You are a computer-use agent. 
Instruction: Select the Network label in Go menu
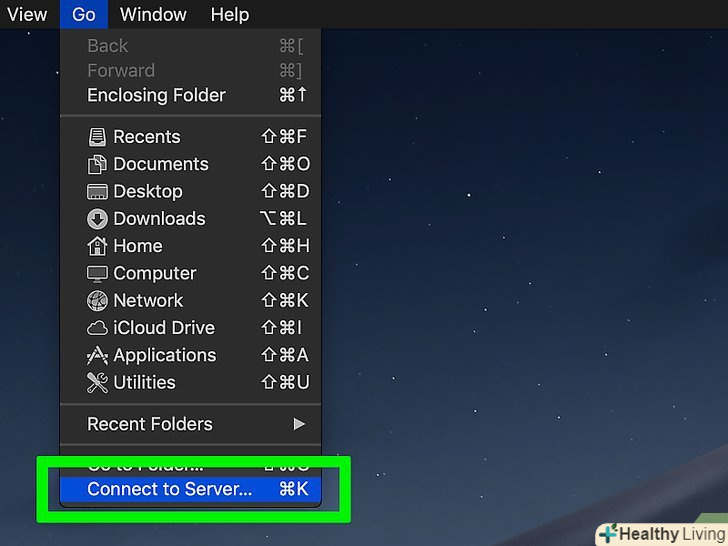click(x=148, y=301)
